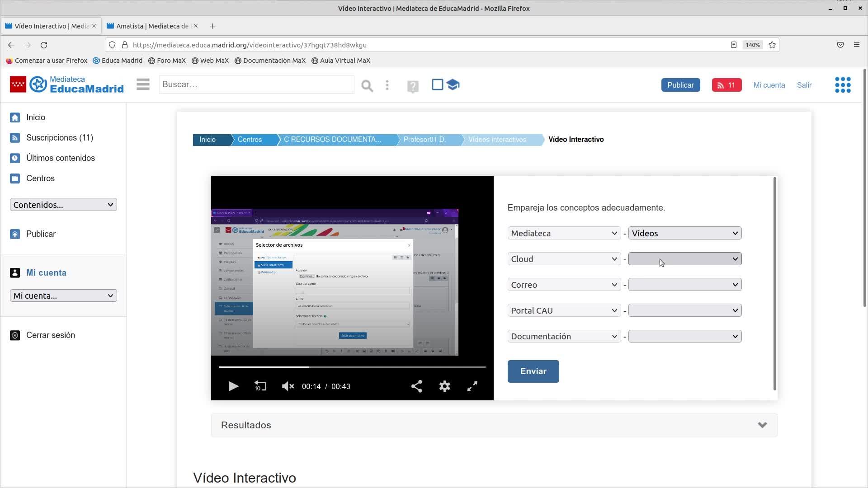Image resolution: width=868 pixels, height=488 pixels.
Task: Open the video share icon
Action: coord(416,386)
